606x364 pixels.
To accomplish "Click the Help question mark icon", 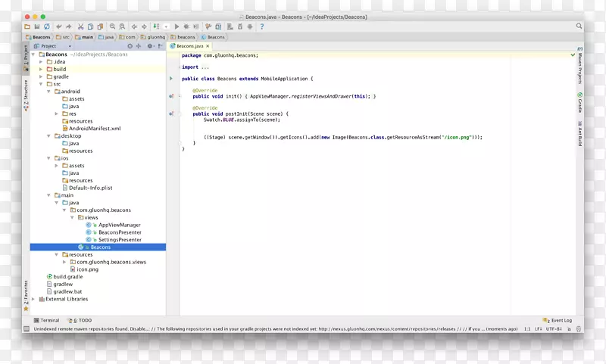I will click(x=262, y=26).
